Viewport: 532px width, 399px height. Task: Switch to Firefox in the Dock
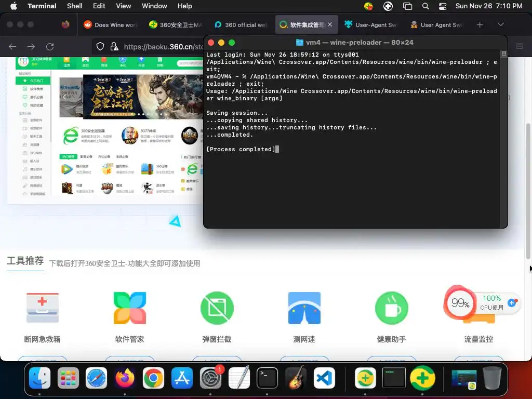[125, 378]
